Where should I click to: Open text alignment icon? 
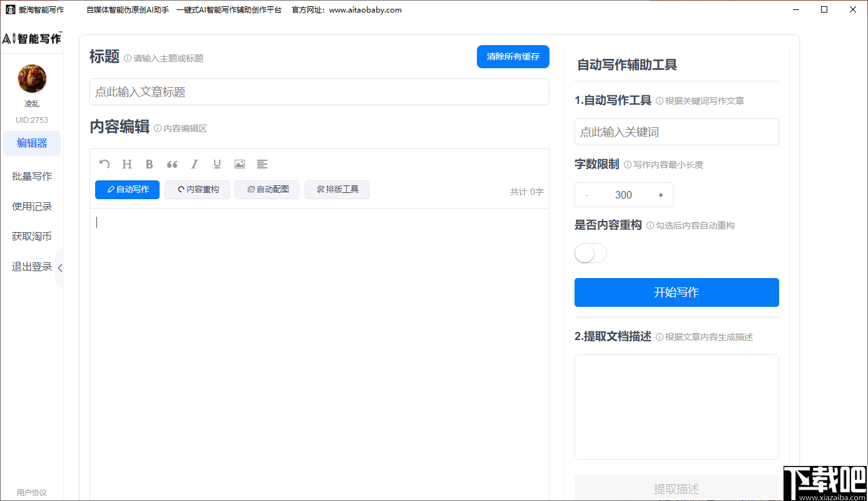[x=262, y=164]
